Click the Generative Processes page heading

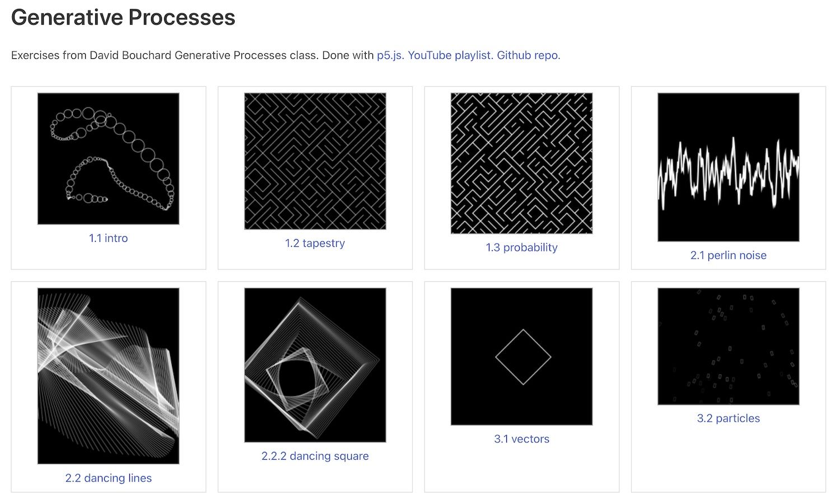[x=123, y=17]
